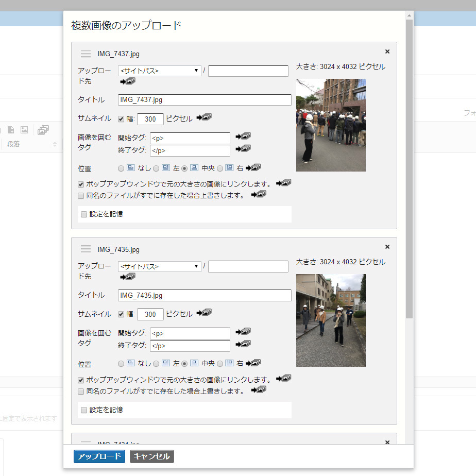The image size is (476, 476).
Task: Open サイトパス dropdown for IMG_7435
Action: tap(159, 266)
